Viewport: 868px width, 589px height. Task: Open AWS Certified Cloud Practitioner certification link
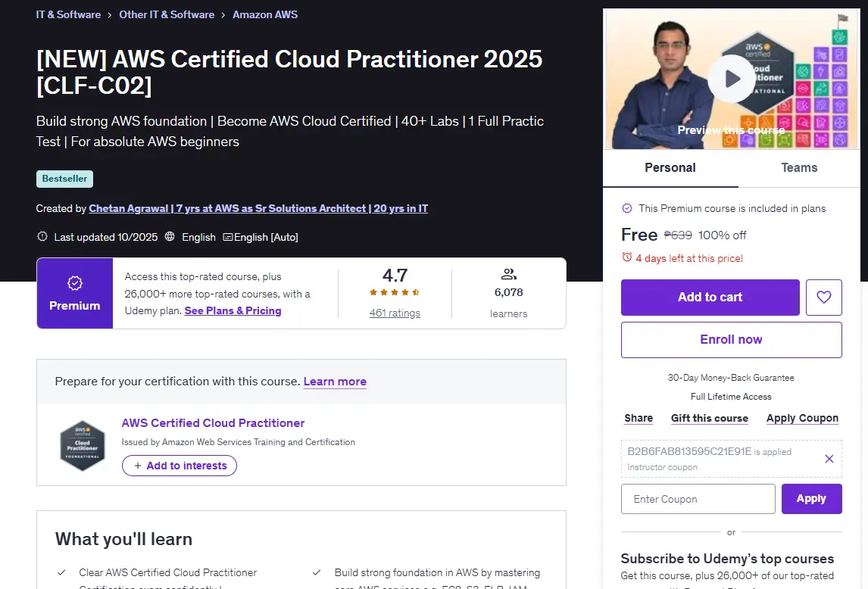(x=213, y=423)
